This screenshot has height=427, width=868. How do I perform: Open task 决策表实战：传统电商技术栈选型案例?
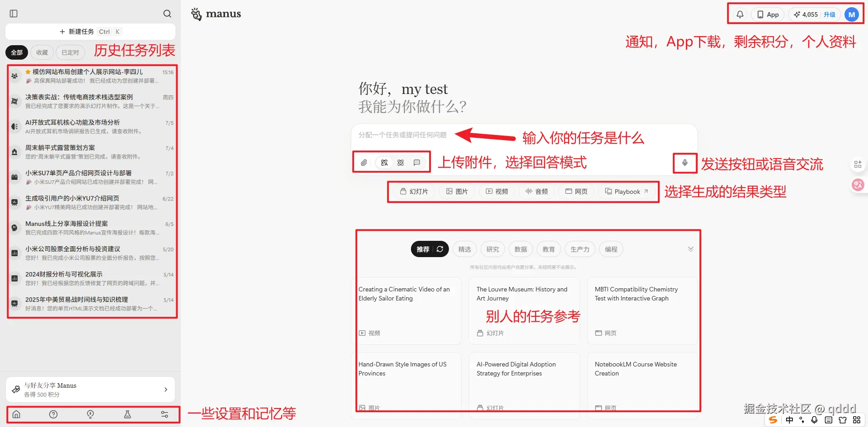pyautogui.click(x=92, y=101)
